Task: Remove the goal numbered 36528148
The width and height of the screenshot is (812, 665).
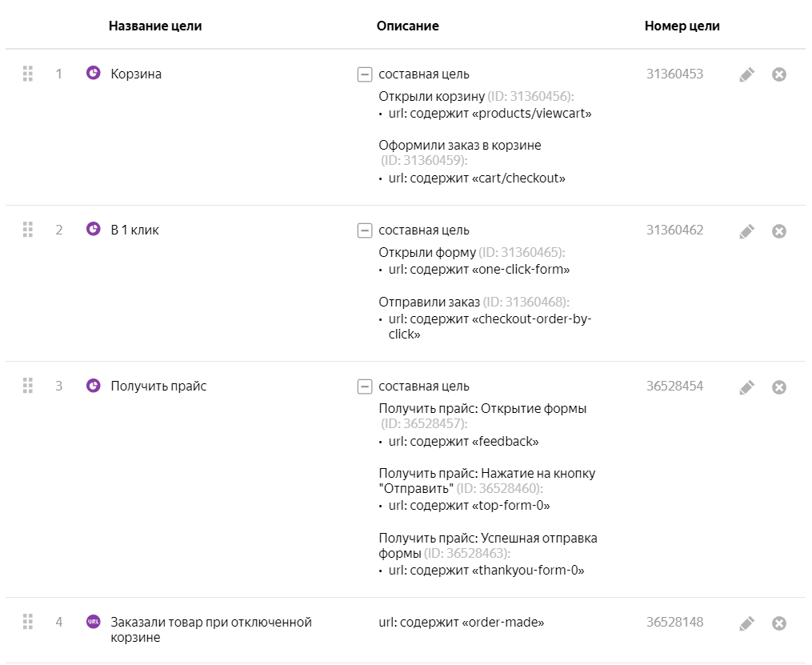Action: coord(779,623)
